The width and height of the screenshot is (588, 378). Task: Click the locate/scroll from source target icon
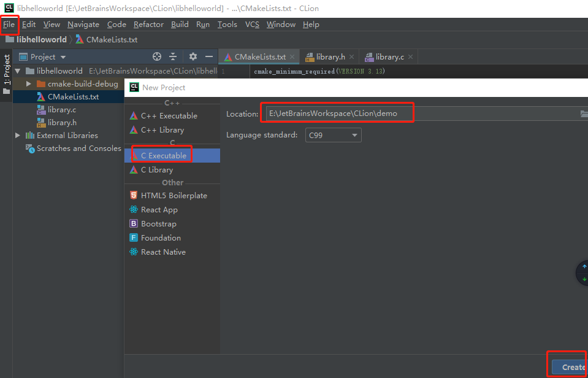157,56
